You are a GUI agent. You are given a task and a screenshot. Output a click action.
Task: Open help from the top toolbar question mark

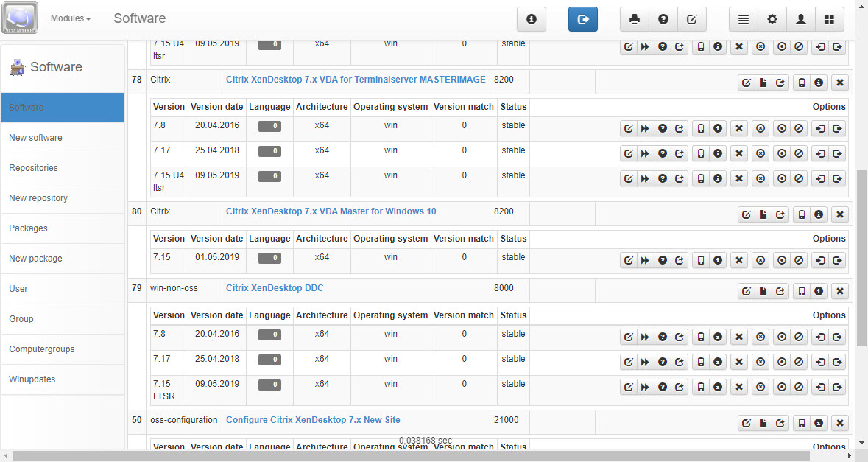(x=663, y=19)
